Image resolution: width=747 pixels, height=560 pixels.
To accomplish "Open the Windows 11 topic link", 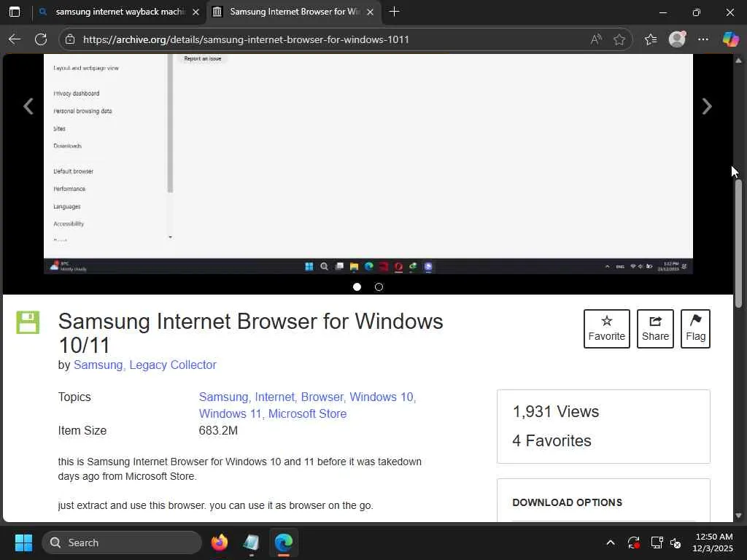I will (x=230, y=413).
